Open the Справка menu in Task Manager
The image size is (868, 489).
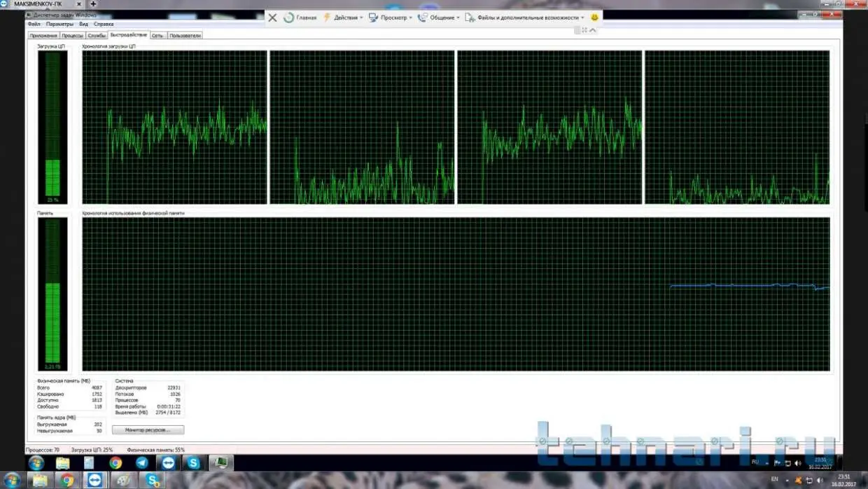[x=104, y=24]
